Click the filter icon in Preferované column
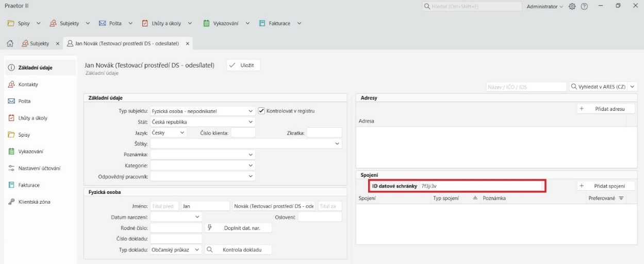This screenshot has width=644, height=264. pyautogui.click(x=621, y=199)
